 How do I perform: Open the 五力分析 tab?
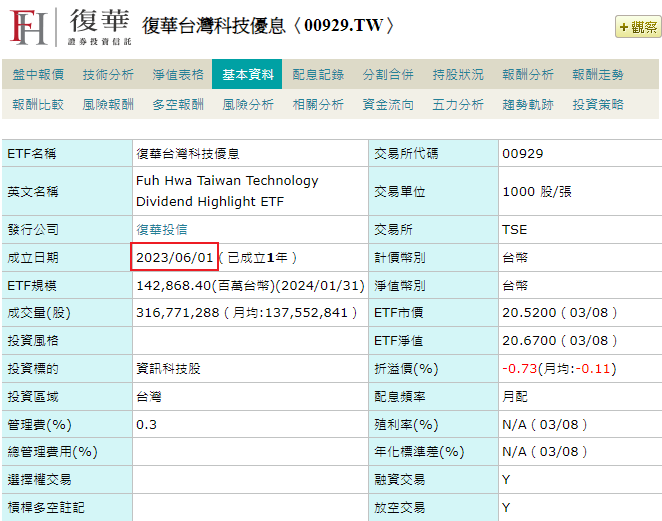pyautogui.click(x=458, y=104)
